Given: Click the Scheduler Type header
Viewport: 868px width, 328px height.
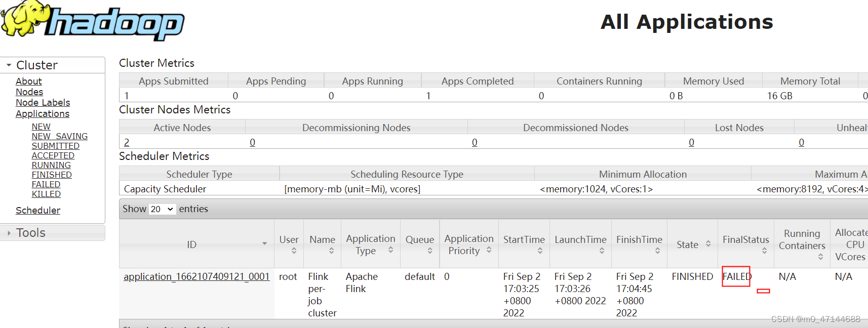Looking at the screenshot, I should pyautogui.click(x=199, y=175).
